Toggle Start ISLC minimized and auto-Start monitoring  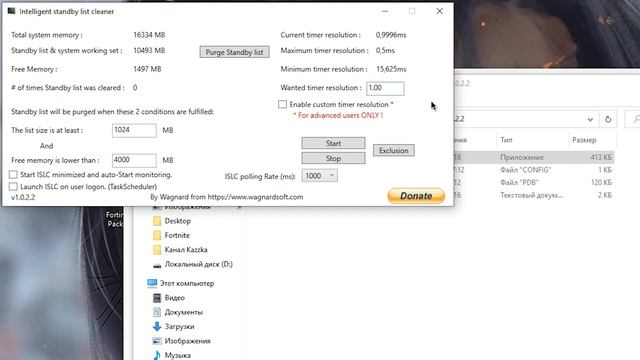pos(13,175)
